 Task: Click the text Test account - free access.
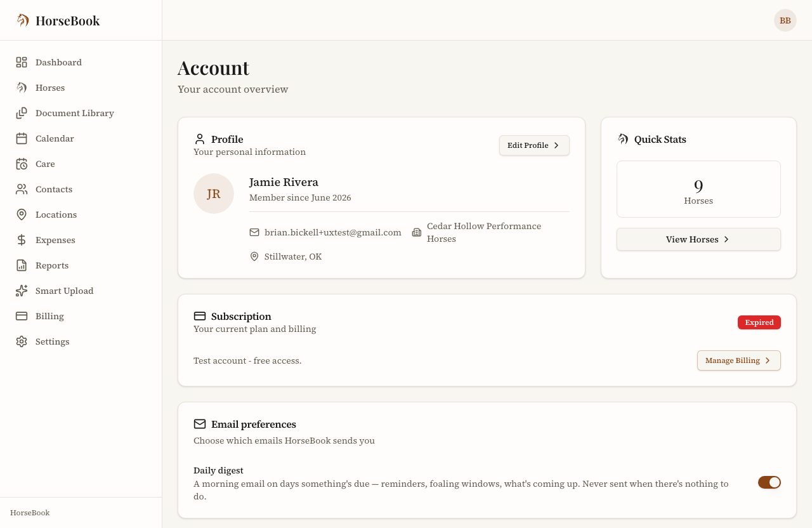247,360
